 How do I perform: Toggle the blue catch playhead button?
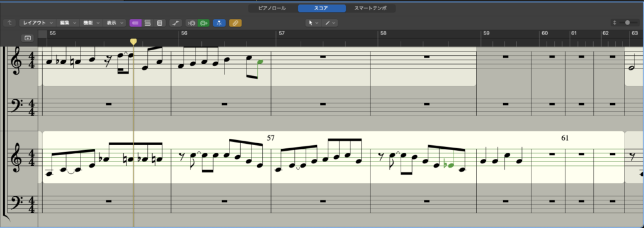coord(219,23)
